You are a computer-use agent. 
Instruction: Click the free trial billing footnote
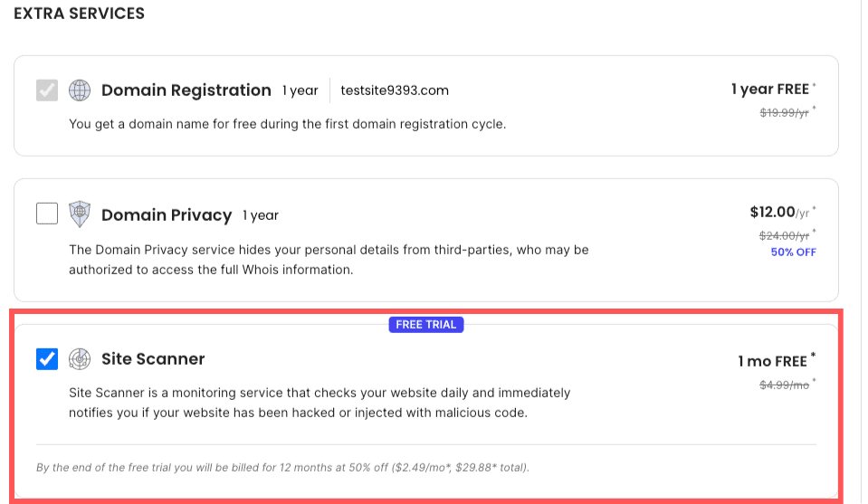282,468
